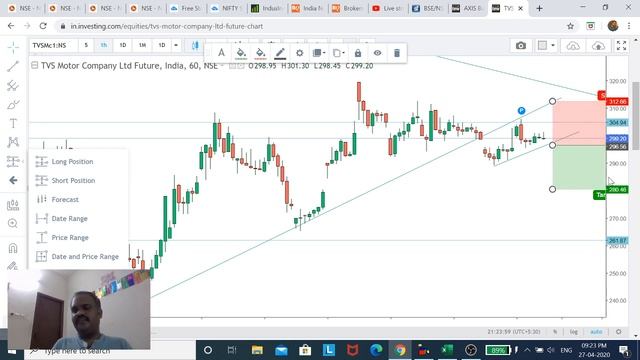This screenshot has width=640, height=360.
Task: Toggle auto scale
Action: 596,332
